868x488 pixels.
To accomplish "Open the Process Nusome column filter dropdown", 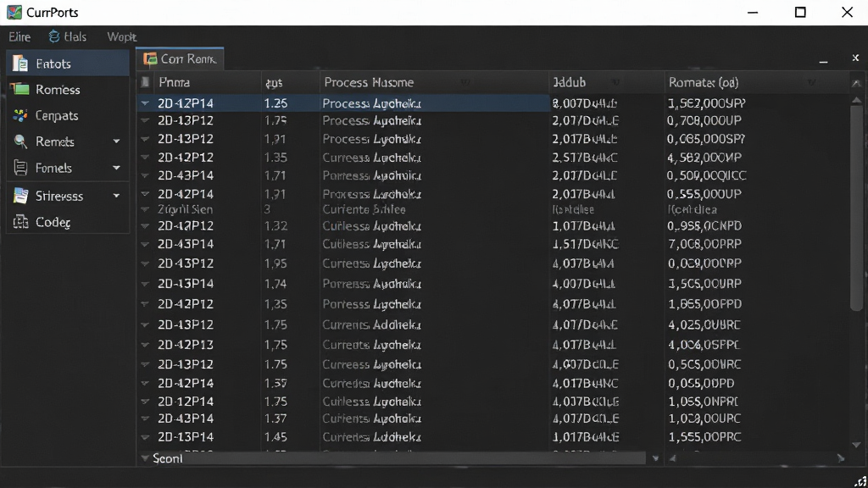I will click(465, 82).
